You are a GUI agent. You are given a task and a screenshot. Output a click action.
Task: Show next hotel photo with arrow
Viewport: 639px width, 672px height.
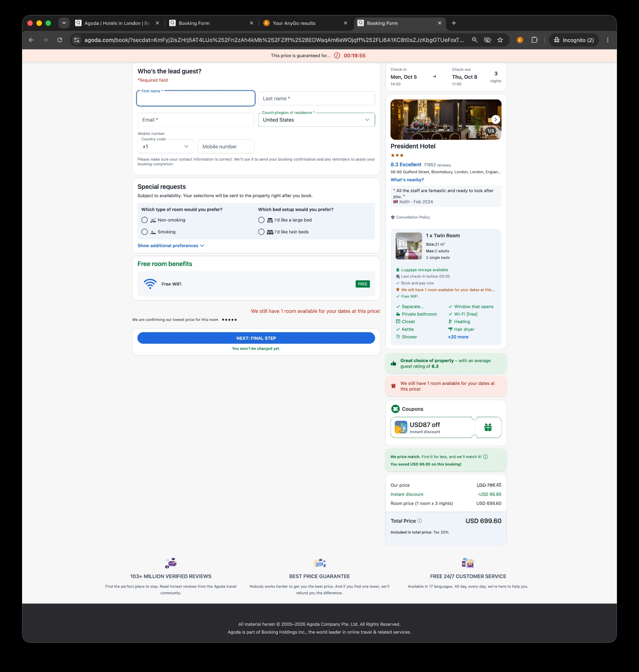pyautogui.click(x=495, y=119)
